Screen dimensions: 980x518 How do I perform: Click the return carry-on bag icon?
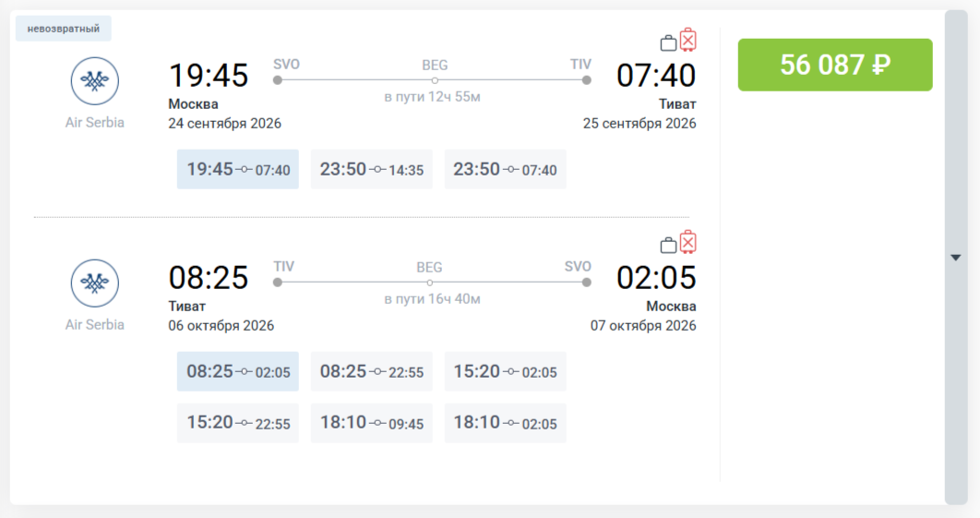[668, 245]
